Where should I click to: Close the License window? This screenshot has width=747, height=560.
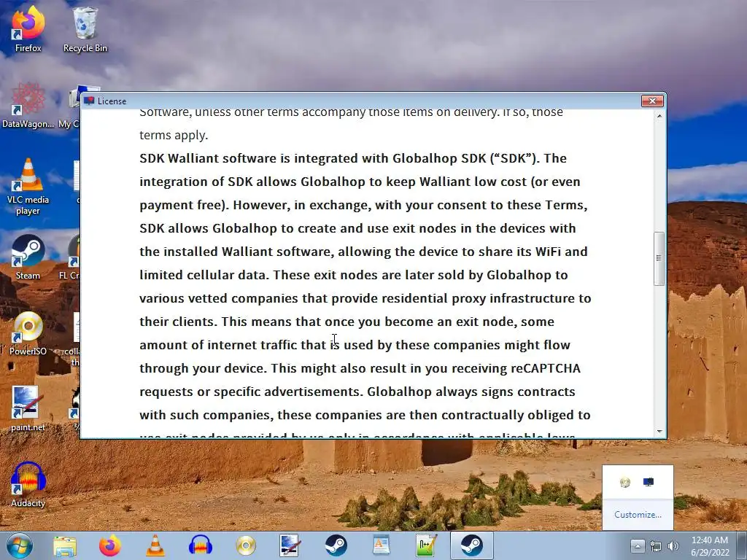[652, 101]
